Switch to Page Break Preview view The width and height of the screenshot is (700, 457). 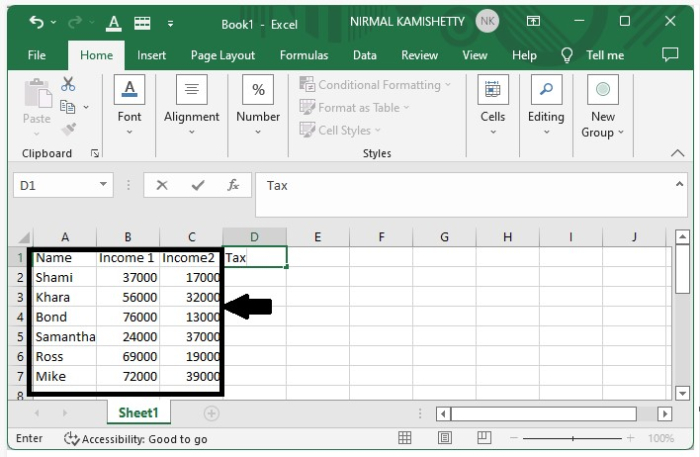(485, 438)
